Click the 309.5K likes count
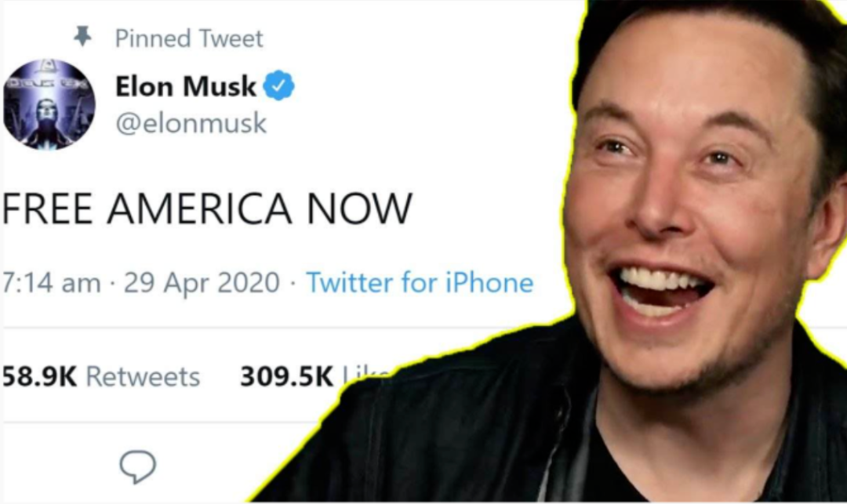Image resolution: width=847 pixels, height=504 pixels. [x=287, y=376]
